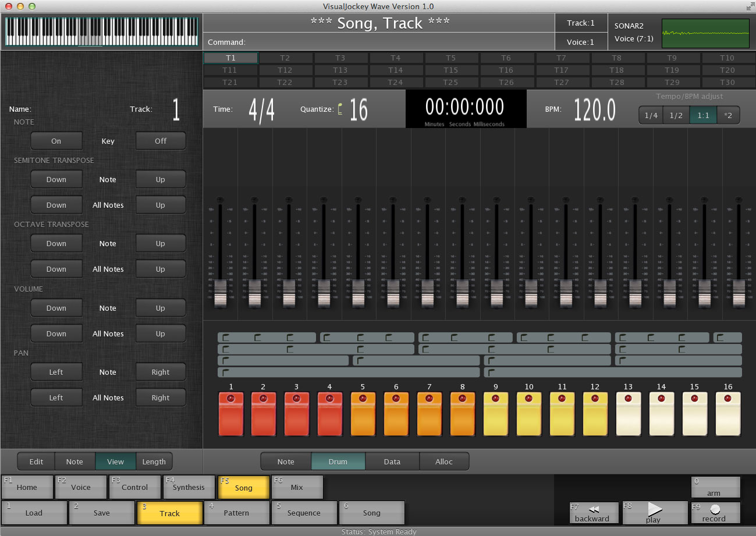Click Volume Note Up button
Screen dimensions: 756x536
161,308
